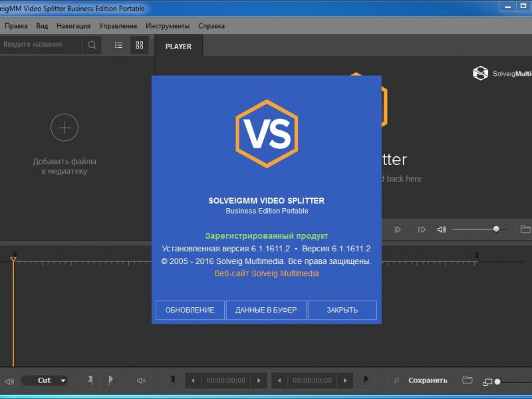This screenshot has height=399, width=532.
Task: Click the second 00:00:00;00 timecode field
Action: [x=312, y=380]
